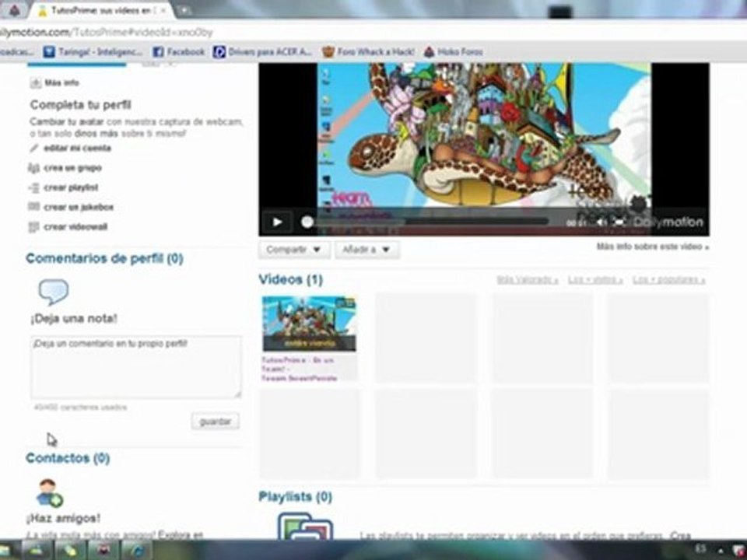Play the Dailymotion video
Viewport: 747px width, 560px height.
[277, 222]
